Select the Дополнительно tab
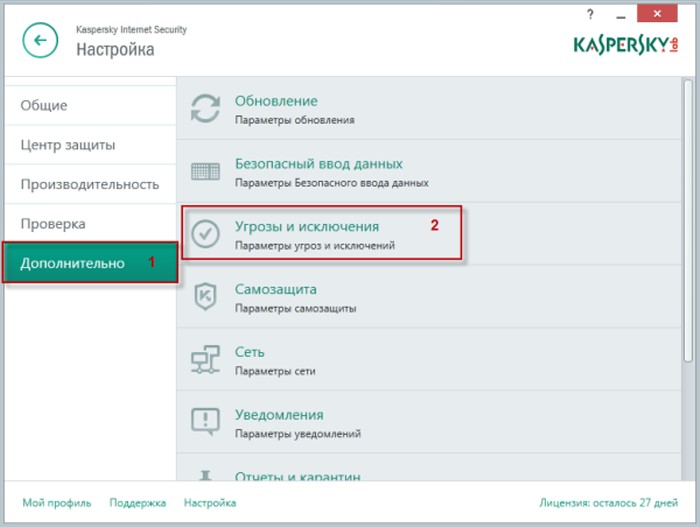Image resolution: width=700 pixels, height=527 pixels. (73, 263)
